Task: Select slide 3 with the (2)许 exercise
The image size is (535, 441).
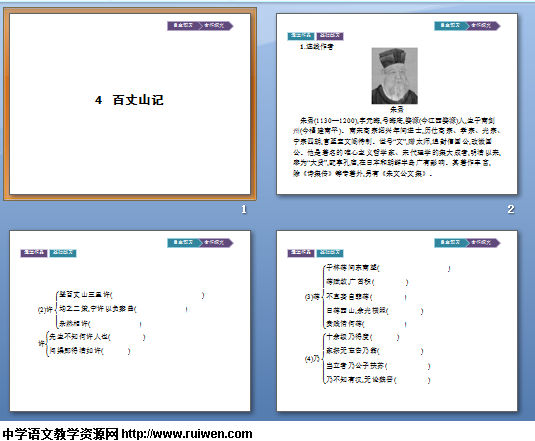Action: [130, 321]
